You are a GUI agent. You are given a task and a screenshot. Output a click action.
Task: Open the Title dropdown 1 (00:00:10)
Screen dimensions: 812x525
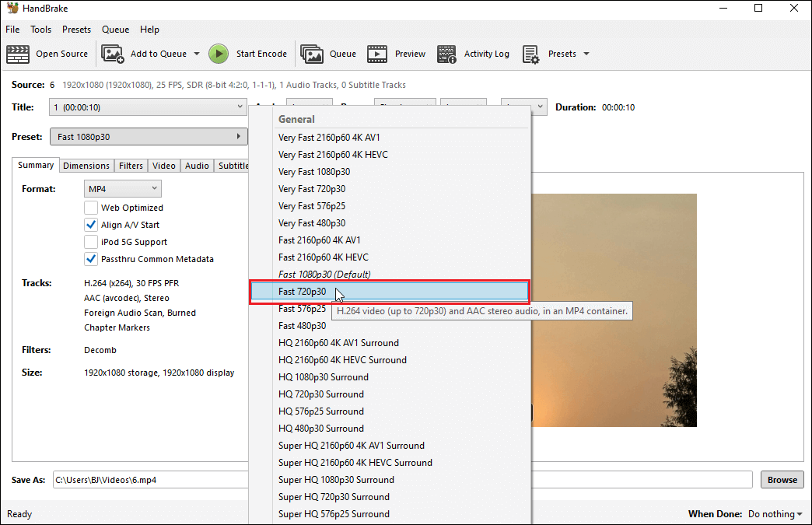click(148, 107)
